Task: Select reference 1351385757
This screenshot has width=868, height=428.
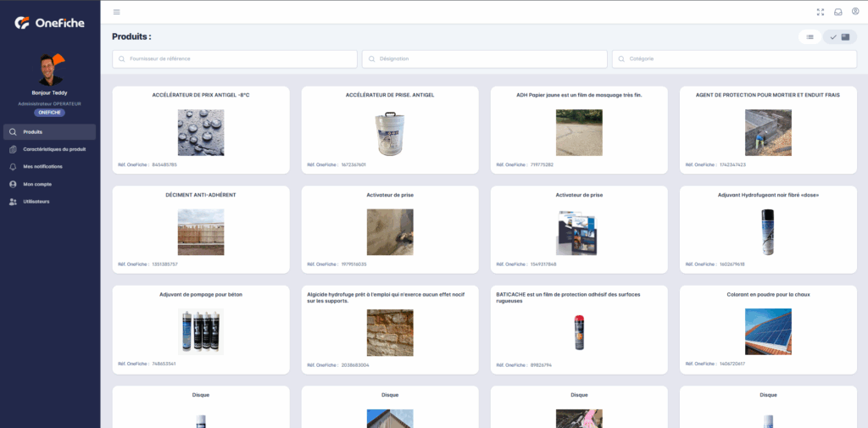Action: coord(165,264)
